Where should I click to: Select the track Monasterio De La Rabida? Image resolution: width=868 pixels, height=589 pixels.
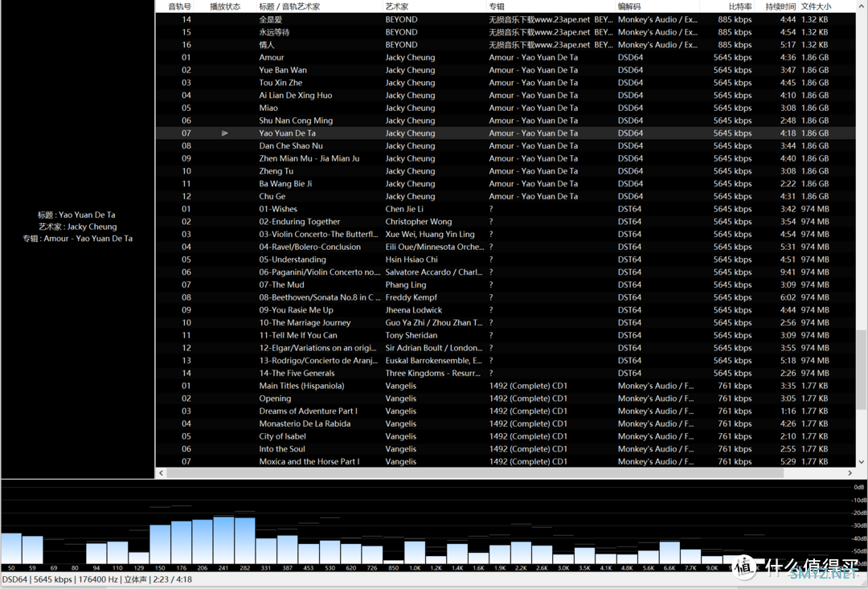(305, 424)
